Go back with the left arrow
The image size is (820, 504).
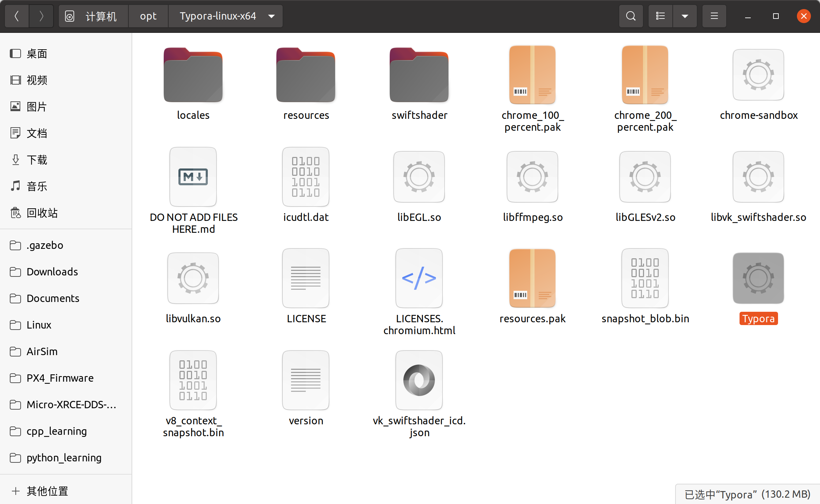coord(16,16)
